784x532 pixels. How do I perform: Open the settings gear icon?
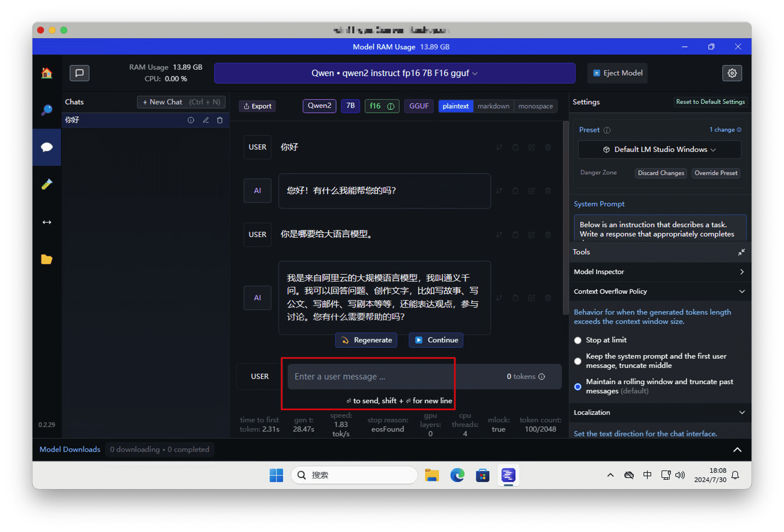pos(732,73)
